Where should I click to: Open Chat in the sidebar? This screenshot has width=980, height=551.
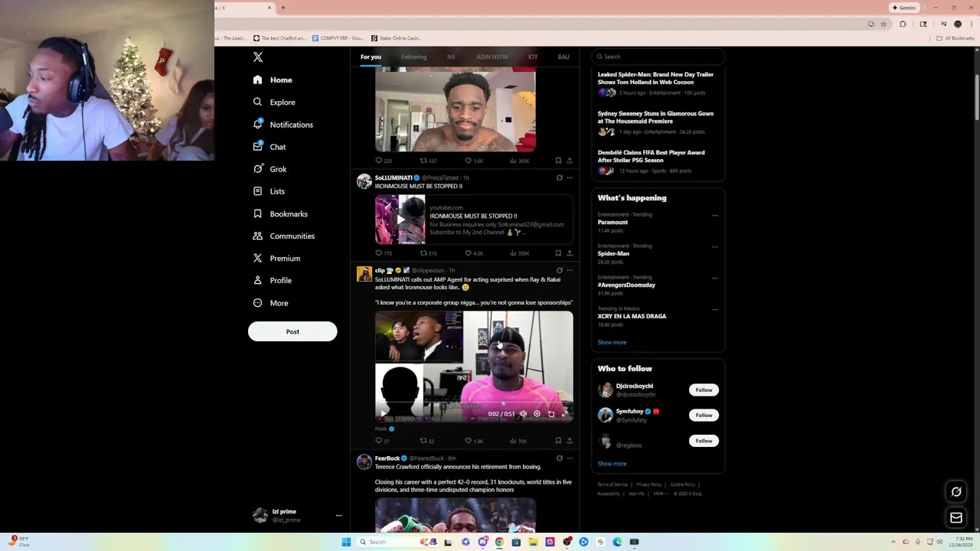pyautogui.click(x=269, y=147)
